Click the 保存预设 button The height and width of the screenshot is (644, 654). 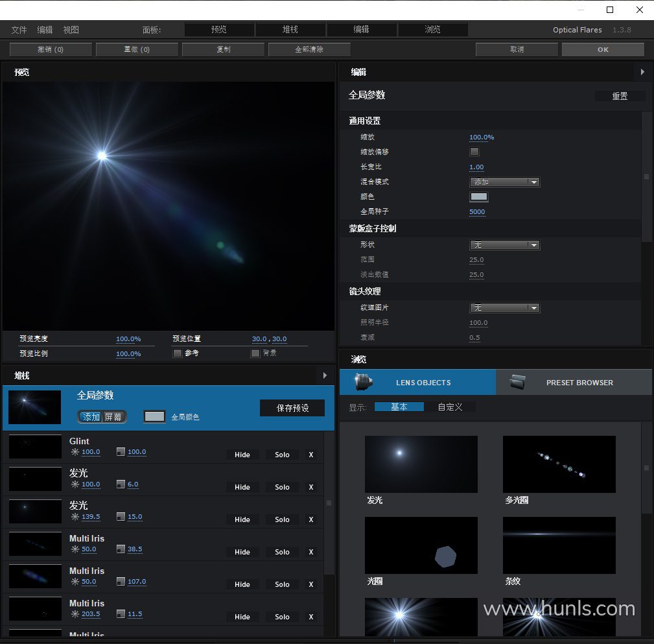coord(292,408)
